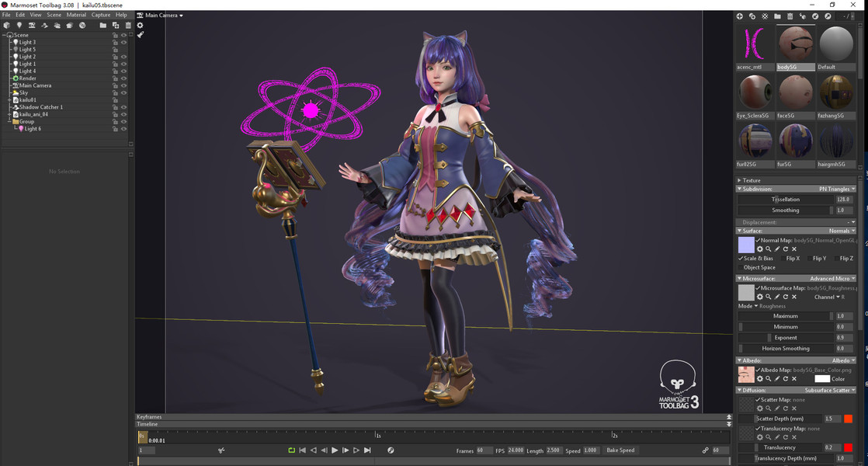Delete the material with the material trash icon
The image size is (868, 466).
[790, 16]
